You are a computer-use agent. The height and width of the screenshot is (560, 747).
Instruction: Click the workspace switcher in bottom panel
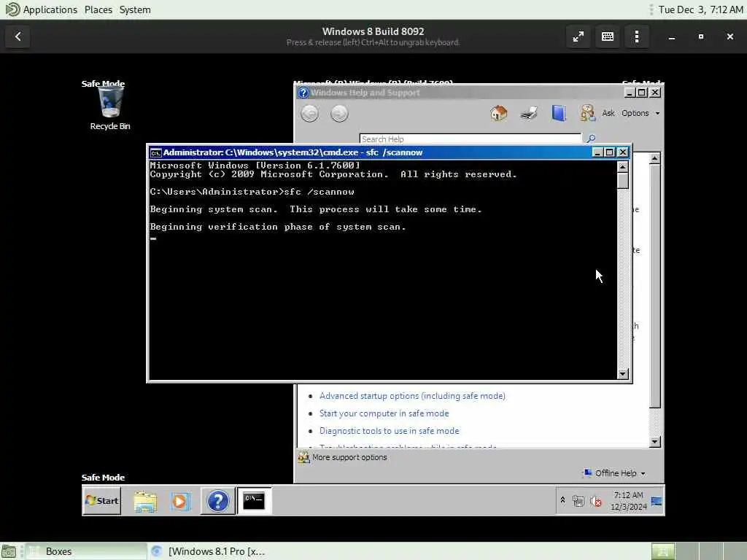[x=698, y=551]
